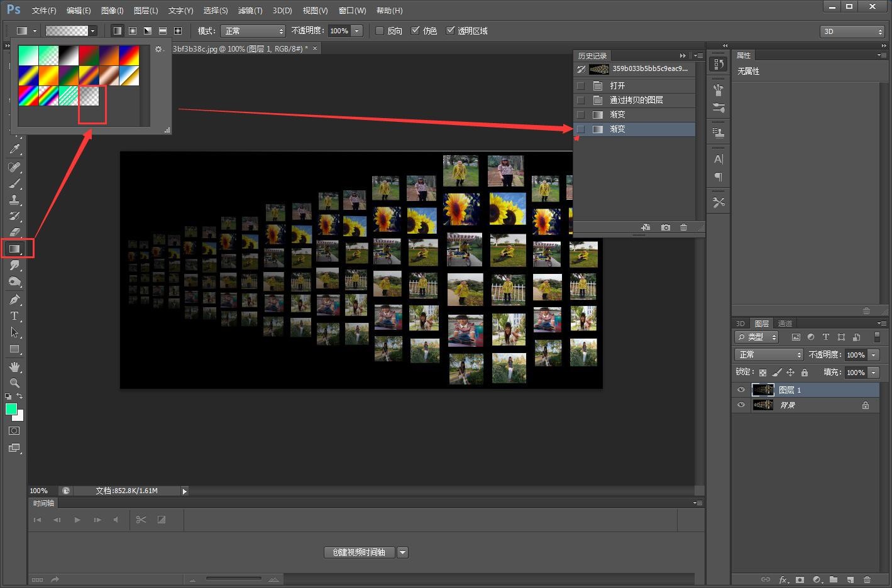This screenshot has height=588, width=892.
Task: Hide the 图层 1 layer visibility
Action: (741, 390)
